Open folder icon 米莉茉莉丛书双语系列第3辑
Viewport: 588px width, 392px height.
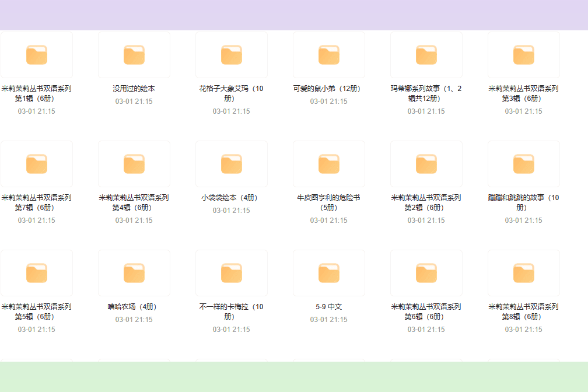coord(524,55)
